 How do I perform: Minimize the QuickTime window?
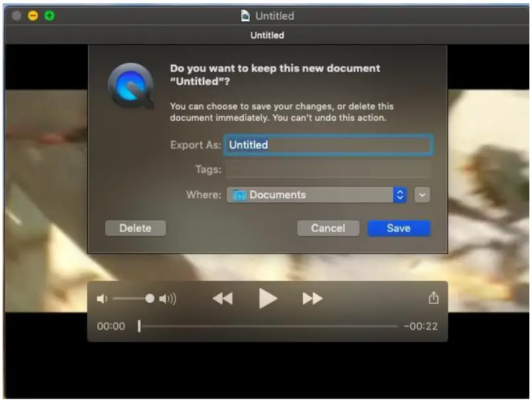(33, 16)
